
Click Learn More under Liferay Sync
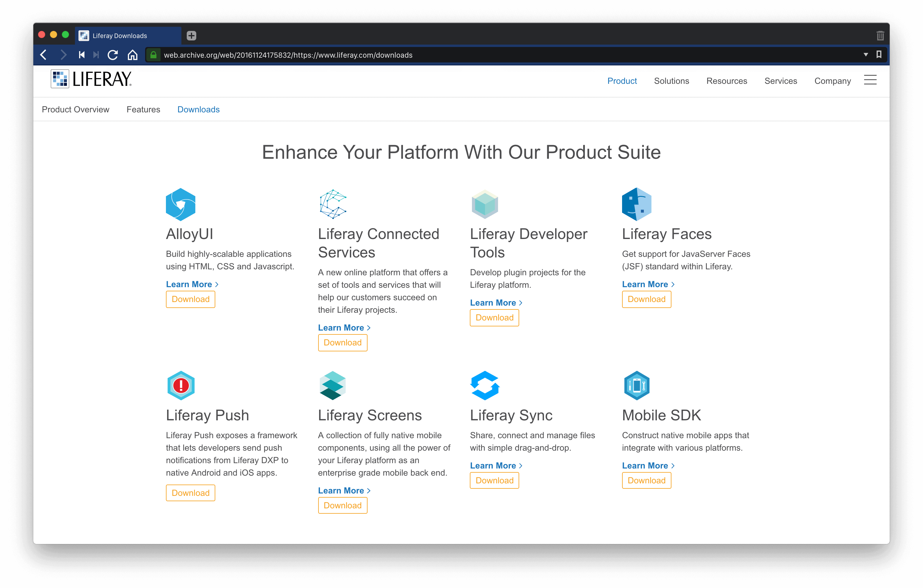[494, 465]
